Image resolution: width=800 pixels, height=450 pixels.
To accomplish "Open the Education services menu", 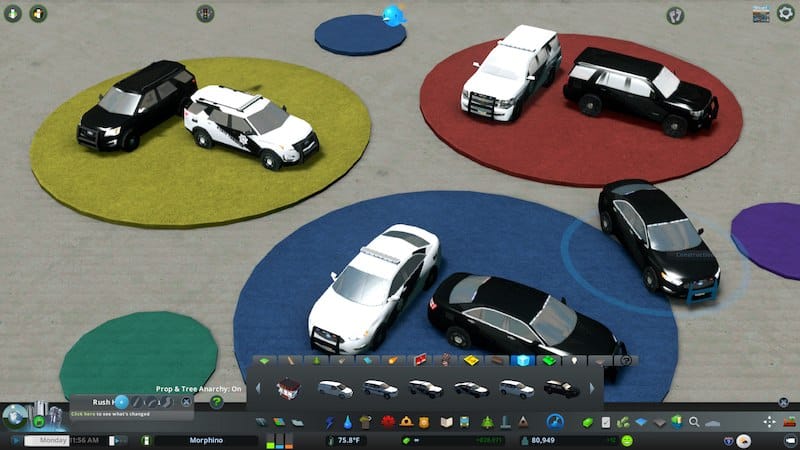I will (x=448, y=421).
